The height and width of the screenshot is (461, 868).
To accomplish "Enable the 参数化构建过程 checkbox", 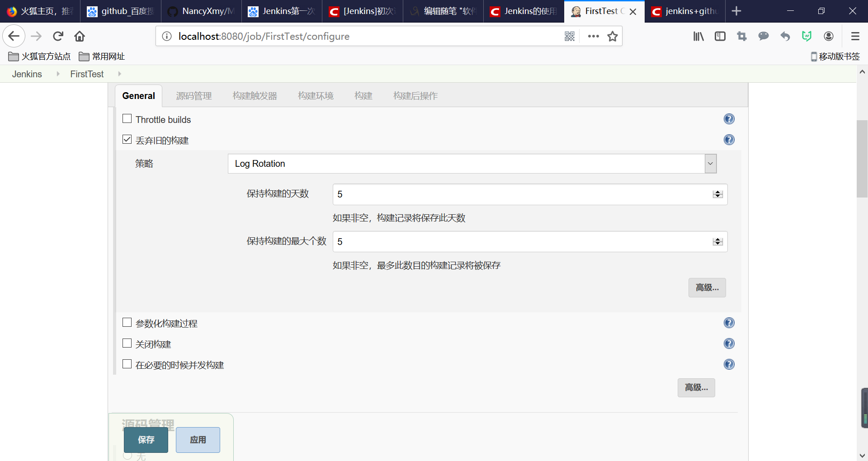I will point(127,322).
